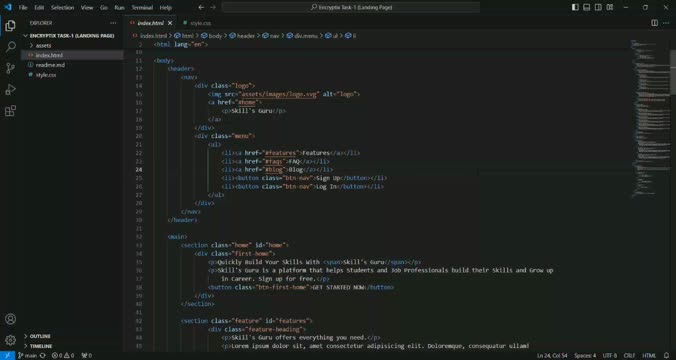Image resolution: width=676 pixels, height=360 pixels.
Task: Click the main branch indicator
Action: pyautogui.click(x=28, y=356)
